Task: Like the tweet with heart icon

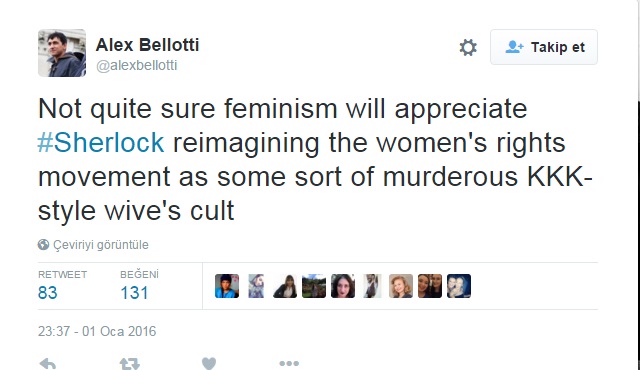Action: pos(209,364)
